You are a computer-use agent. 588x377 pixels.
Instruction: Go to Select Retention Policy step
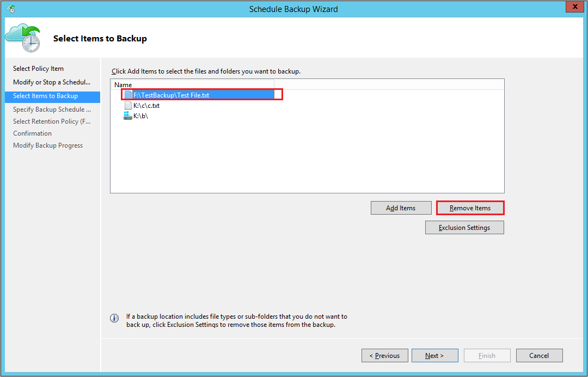click(51, 121)
